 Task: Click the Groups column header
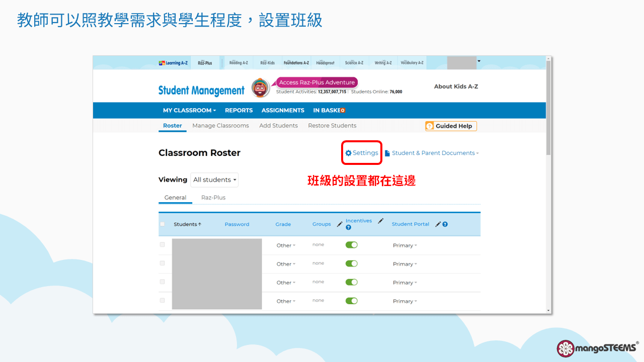(x=321, y=224)
